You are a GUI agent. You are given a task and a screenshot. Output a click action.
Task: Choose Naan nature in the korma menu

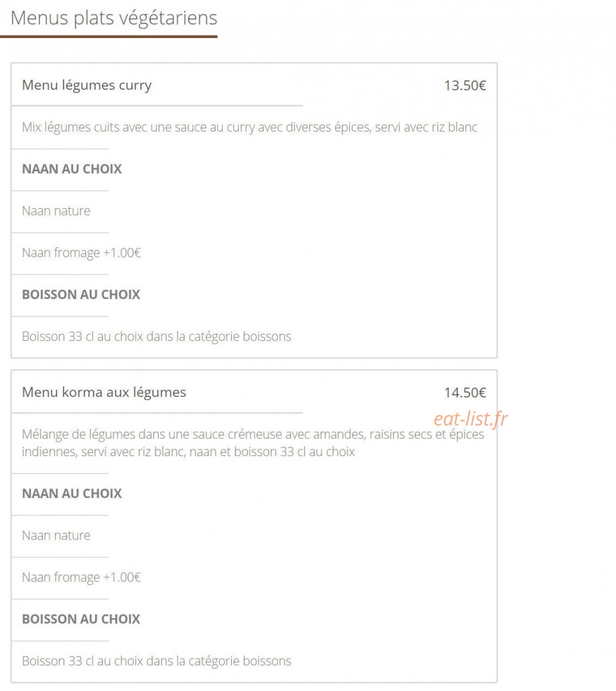pos(56,535)
